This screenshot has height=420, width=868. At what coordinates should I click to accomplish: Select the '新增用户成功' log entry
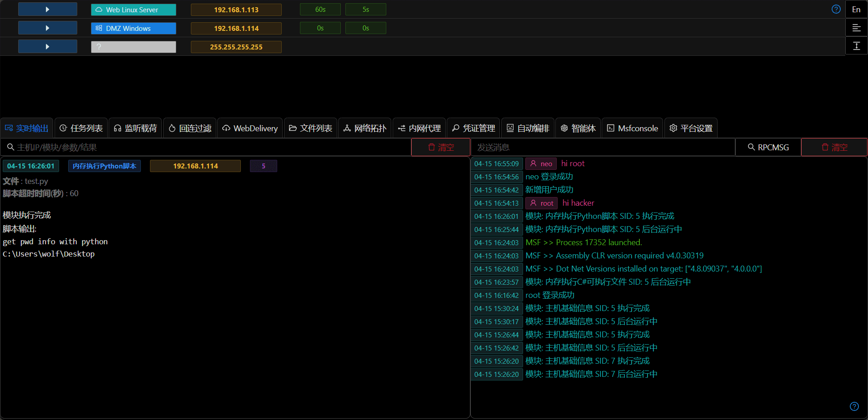[549, 190]
